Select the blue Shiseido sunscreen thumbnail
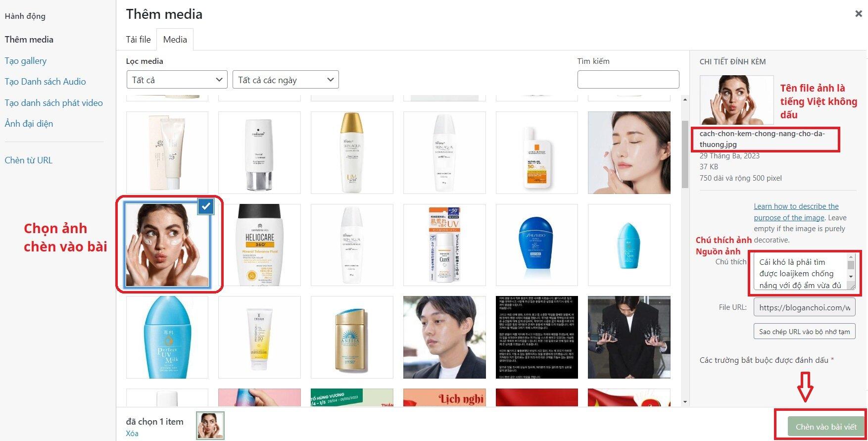The image size is (868, 441). 536,245
